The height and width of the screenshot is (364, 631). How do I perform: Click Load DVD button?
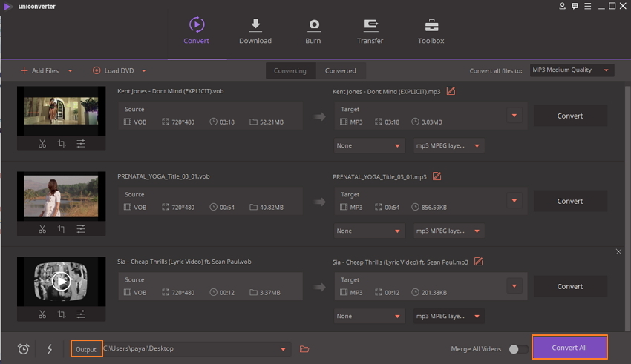(114, 70)
